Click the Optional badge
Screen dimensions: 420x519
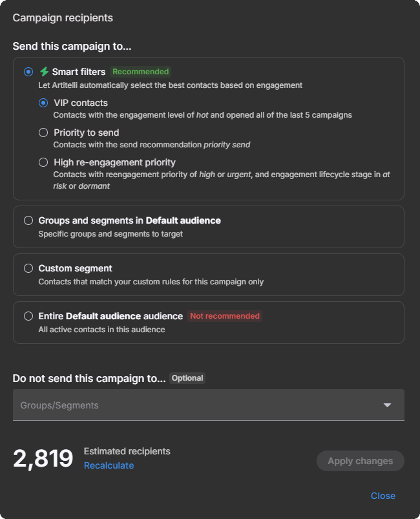[x=187, y=378]
